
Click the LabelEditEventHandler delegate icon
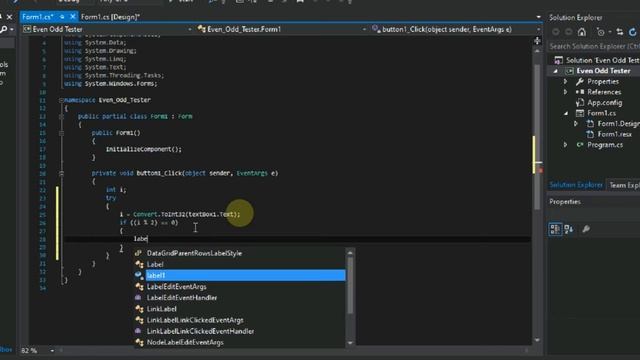click(138, 298)
